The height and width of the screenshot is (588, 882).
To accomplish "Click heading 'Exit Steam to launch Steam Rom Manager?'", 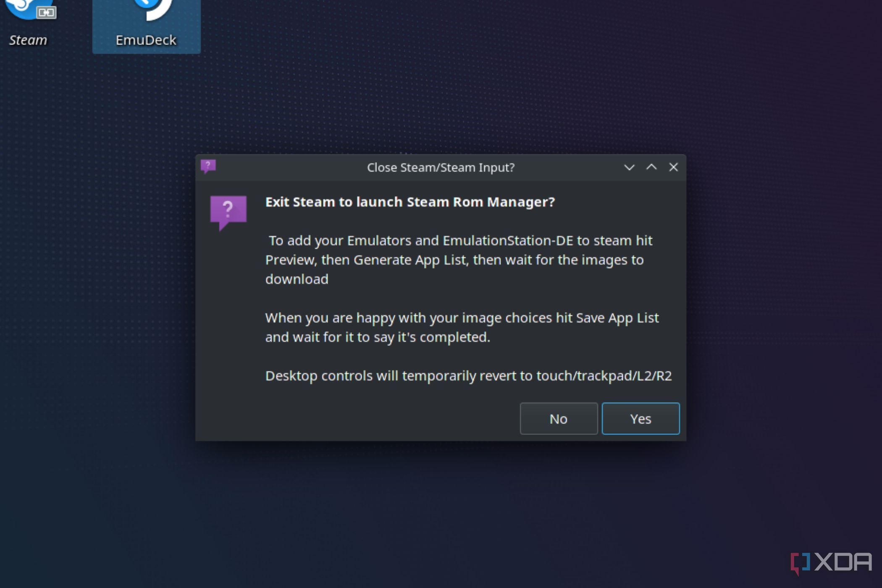I will [x=410, y=202].
